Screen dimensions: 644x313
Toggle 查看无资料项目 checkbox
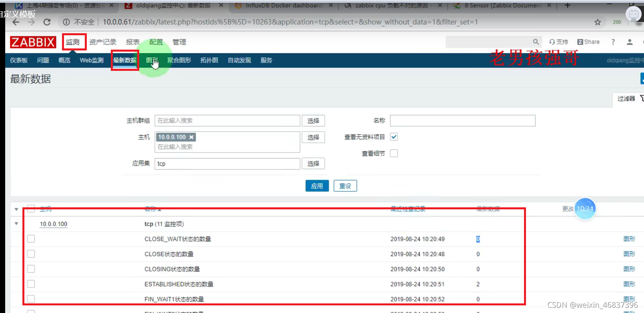[x=394, y=137]
